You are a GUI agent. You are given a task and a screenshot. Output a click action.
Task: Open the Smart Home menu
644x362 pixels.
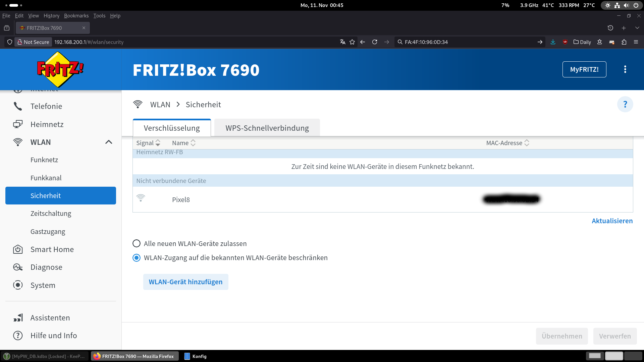coord(52,249)
